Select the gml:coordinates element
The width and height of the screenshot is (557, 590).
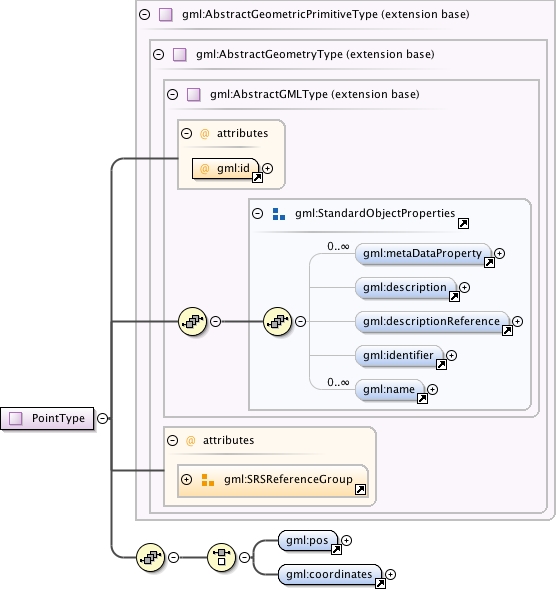[330, 575]
